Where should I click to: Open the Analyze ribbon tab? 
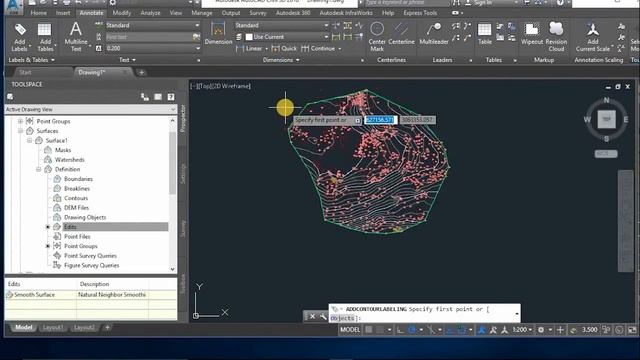point(150,13)
